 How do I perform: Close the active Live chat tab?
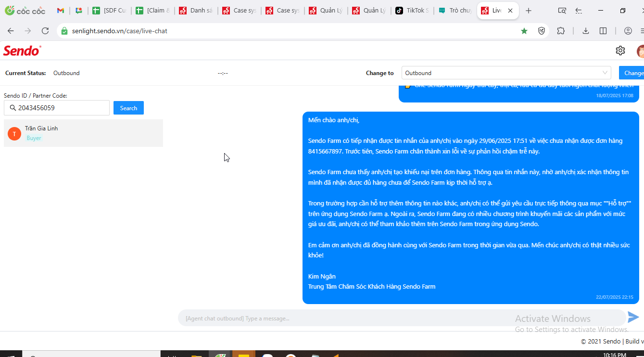click(x=510, y=11)
